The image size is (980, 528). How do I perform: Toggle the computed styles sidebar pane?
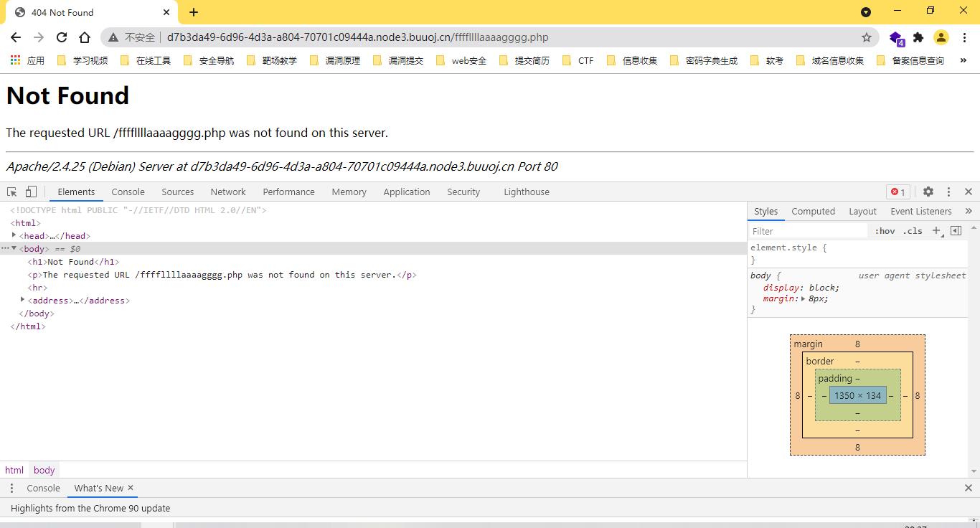click(956, 230)
